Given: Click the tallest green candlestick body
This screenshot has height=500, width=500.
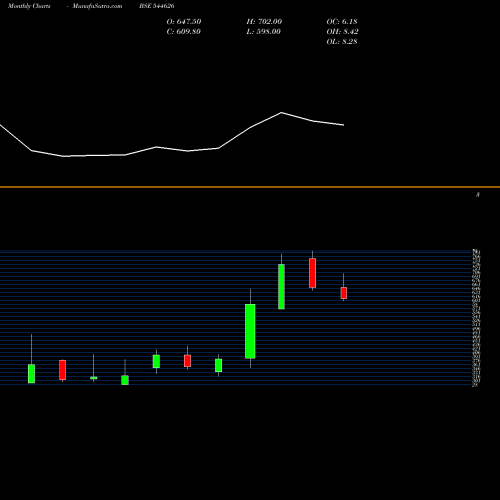Looking at the screenshot, I should click(250, 331).
